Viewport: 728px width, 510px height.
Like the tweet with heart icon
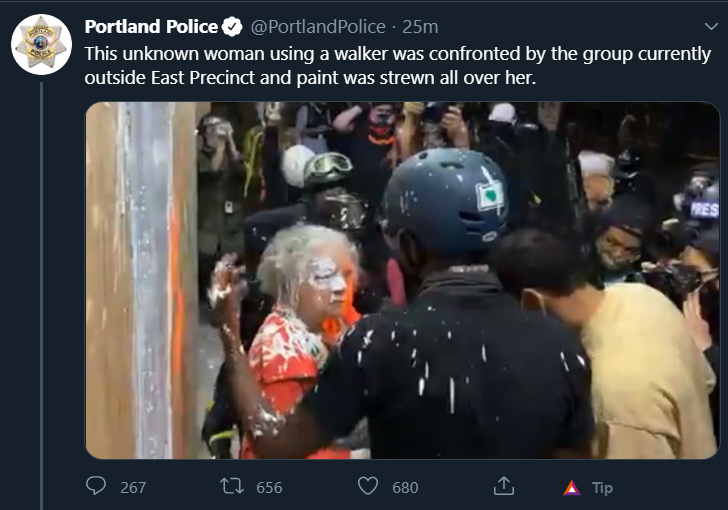[x=368, y=486]
